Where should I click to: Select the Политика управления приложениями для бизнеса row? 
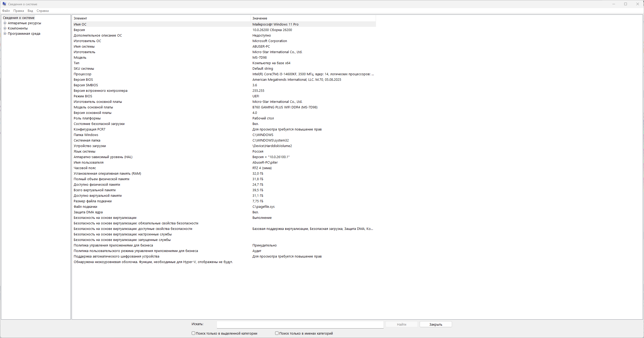click(x=224, y=245)
